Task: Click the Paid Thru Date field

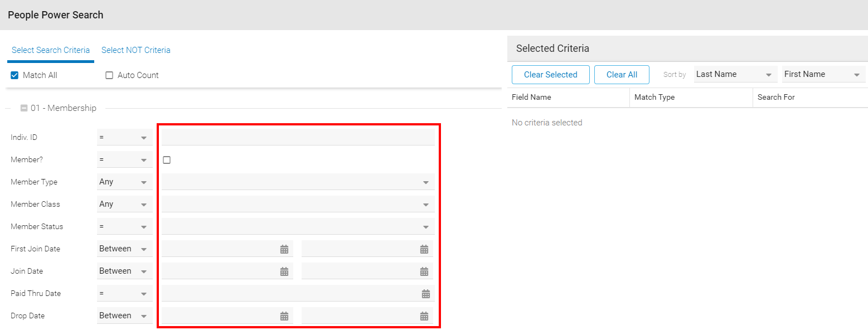Action: 298,293
